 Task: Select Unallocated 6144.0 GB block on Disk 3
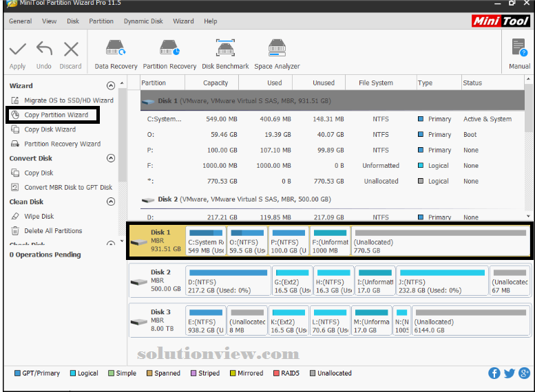[x=471, y=321]
